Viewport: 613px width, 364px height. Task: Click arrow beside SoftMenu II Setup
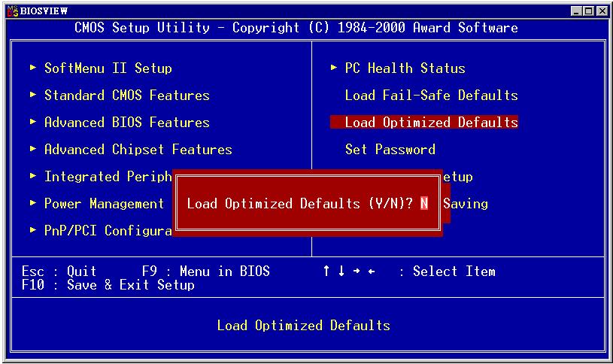[33, 68]
